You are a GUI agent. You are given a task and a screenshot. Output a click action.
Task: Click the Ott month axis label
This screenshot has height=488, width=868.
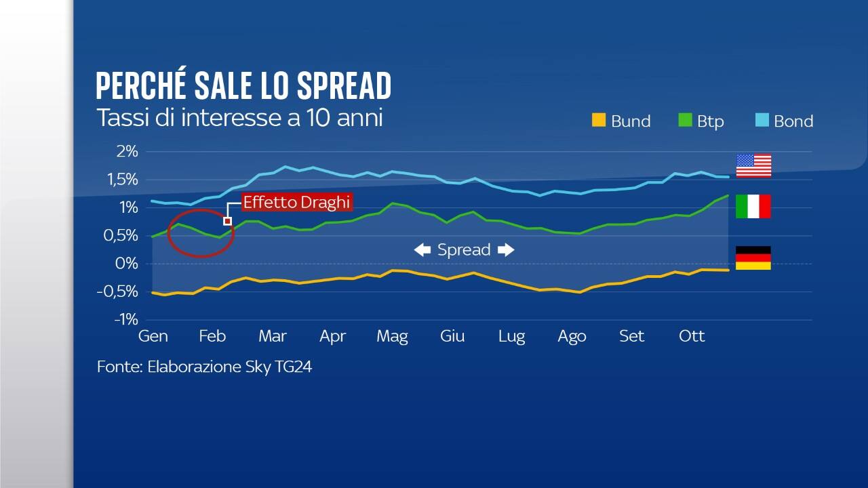692,336
